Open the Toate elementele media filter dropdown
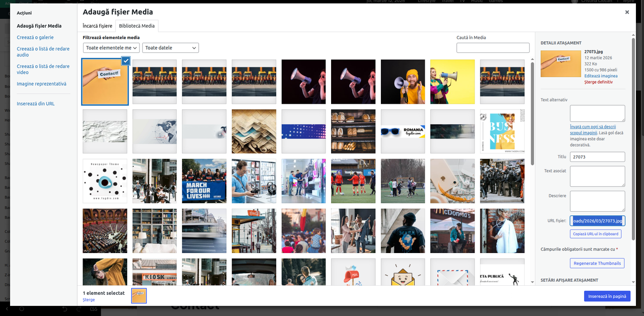644x316 pixels. pyautogui.click(x=111, y=48)
